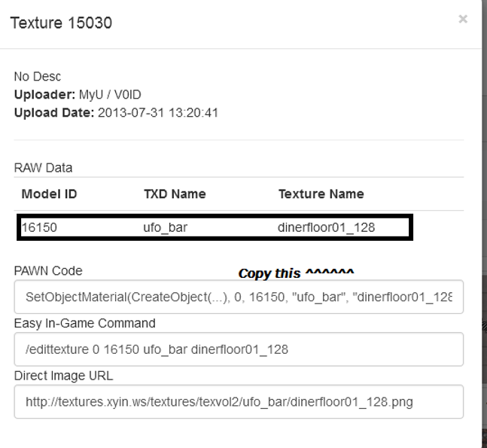The image size is (487, 448).
Task: Click the 16150 model ID cell
Action: click(34, 227)
